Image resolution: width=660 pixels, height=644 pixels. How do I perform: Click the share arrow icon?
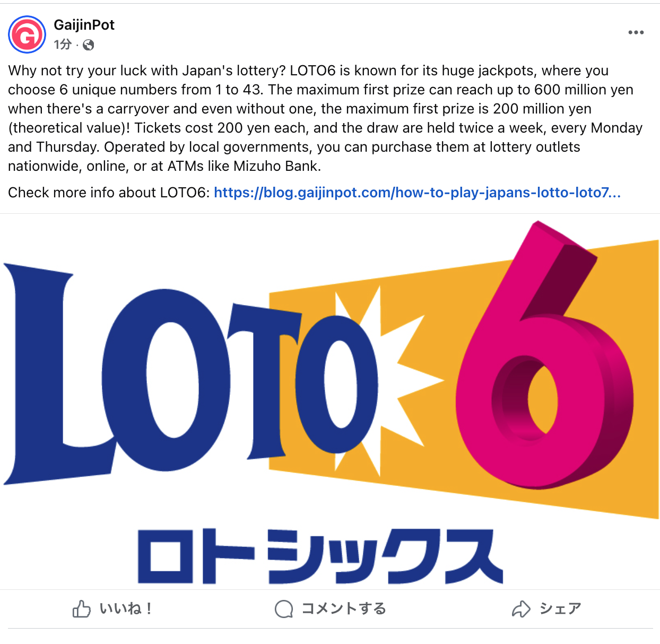point(521,609)
